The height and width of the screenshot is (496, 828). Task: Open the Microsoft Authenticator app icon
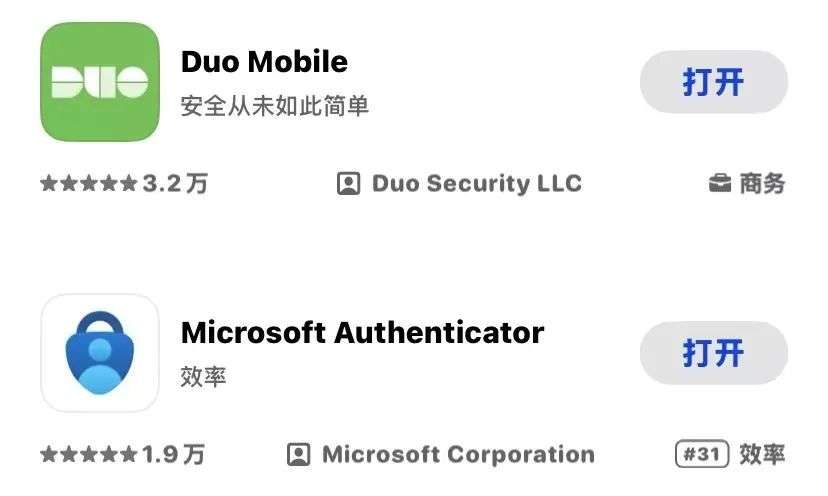coord(100,353)
